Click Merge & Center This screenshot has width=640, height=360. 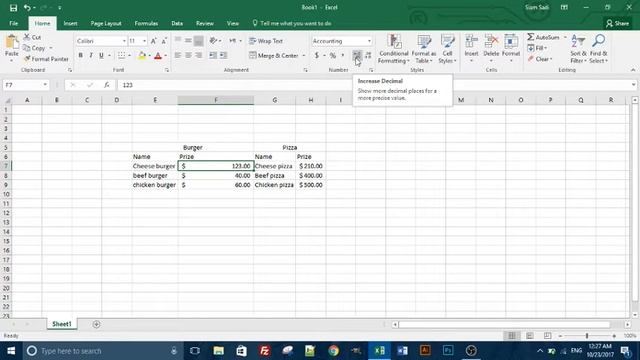(274, 56)
